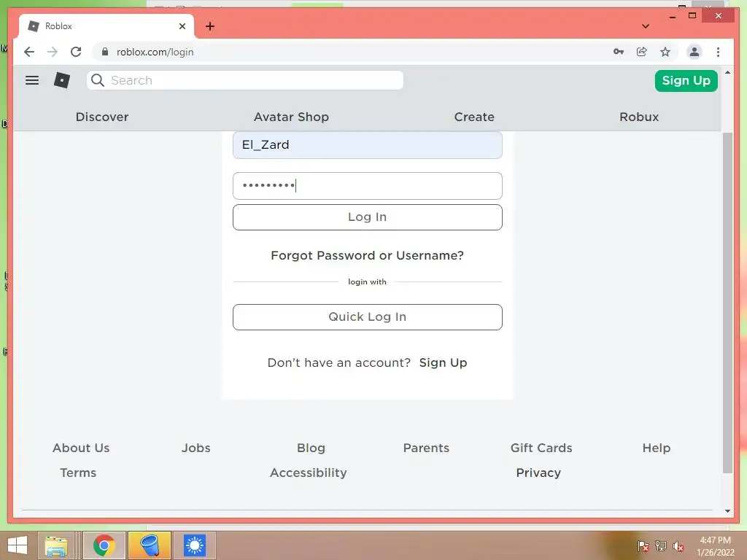Viewport: 747px width, 560px height.
Task: Click the page vertical scrollbar thumb
Action: click(x=727, y=303)
